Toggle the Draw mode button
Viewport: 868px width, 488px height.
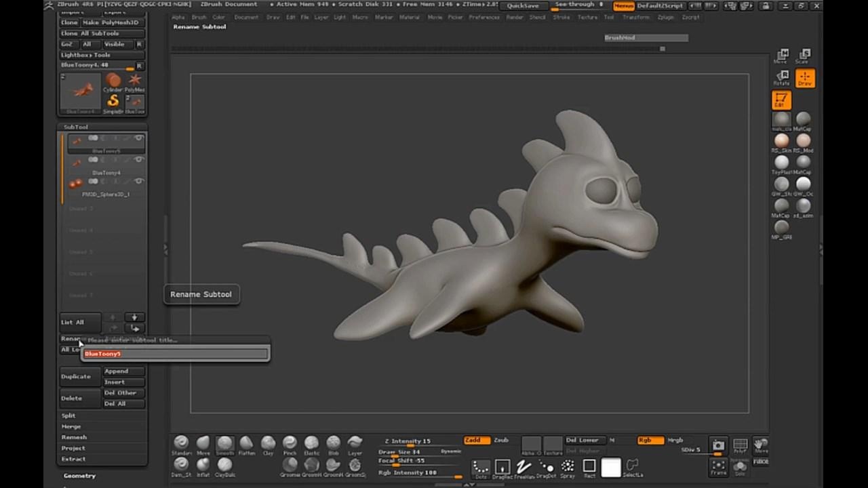click(x=804, y=78)
